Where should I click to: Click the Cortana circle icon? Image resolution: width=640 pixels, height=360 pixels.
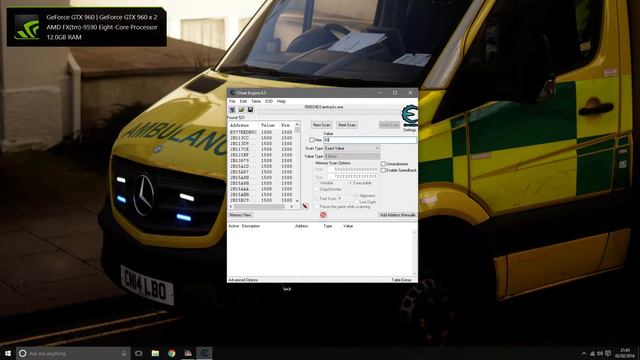tap(22, 353)
